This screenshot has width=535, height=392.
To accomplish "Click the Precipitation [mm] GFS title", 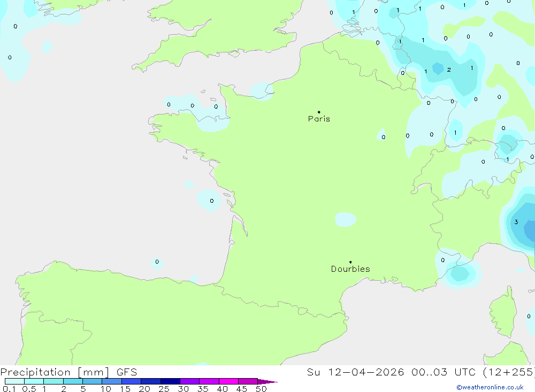I will tap(68, 372).
